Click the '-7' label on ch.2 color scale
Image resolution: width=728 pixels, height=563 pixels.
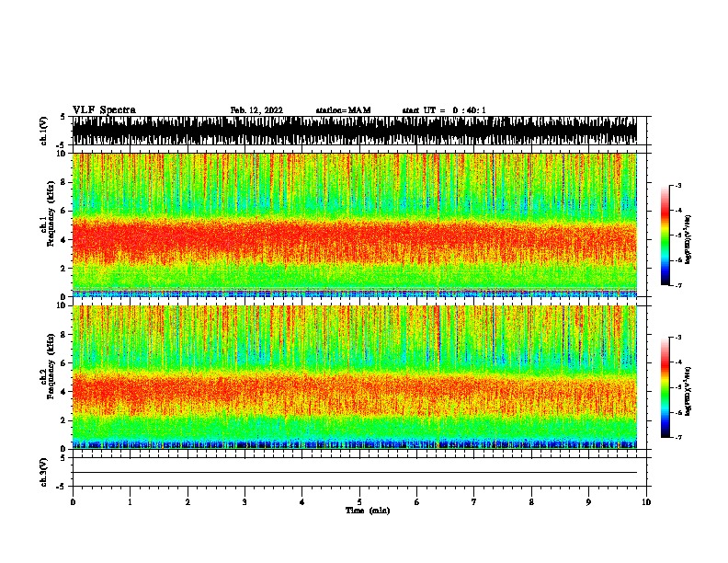pyautogui.click(x=678, y=437)
